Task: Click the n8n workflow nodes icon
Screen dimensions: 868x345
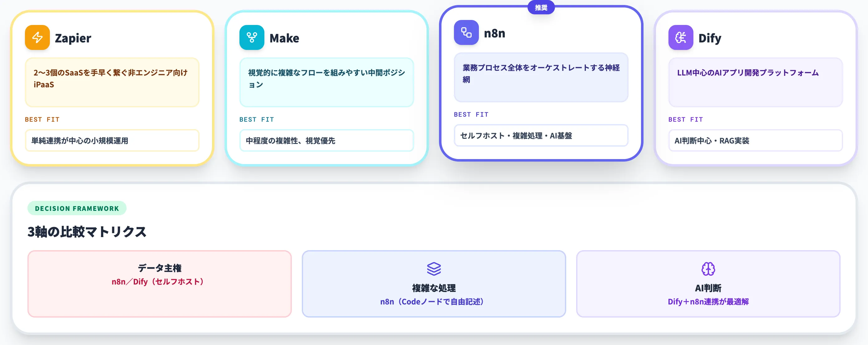Action: click(466, 32)
